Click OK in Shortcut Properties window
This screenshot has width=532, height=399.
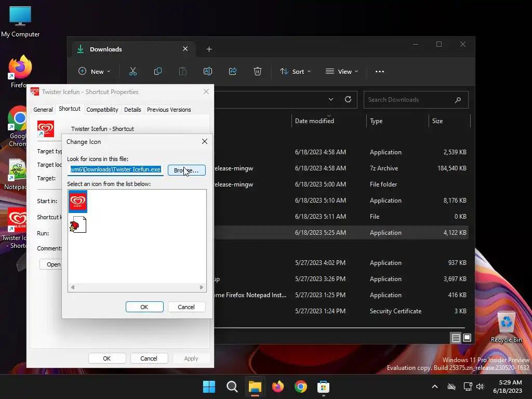coord(107,358)
